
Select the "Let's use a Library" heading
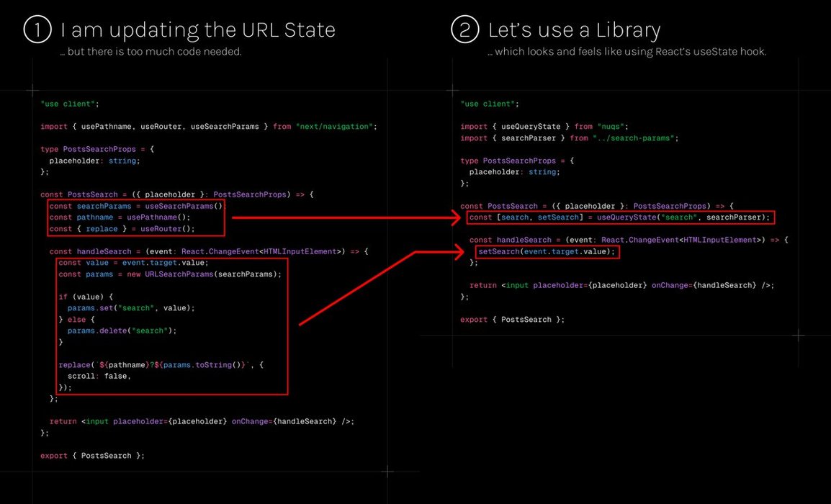(574, 30)
